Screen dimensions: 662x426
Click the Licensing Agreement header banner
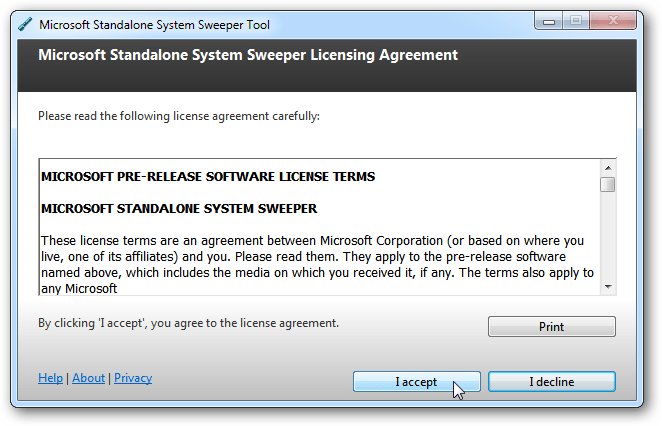point(248,56)
